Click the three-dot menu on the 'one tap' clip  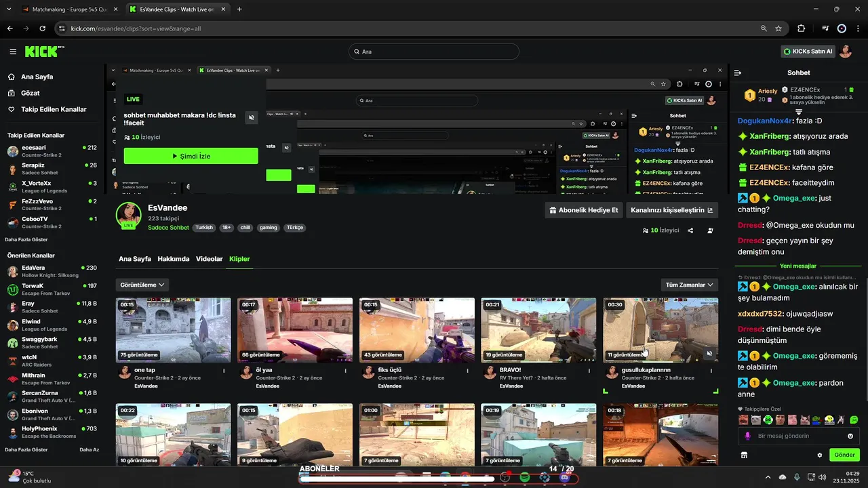tap(224, 371)
